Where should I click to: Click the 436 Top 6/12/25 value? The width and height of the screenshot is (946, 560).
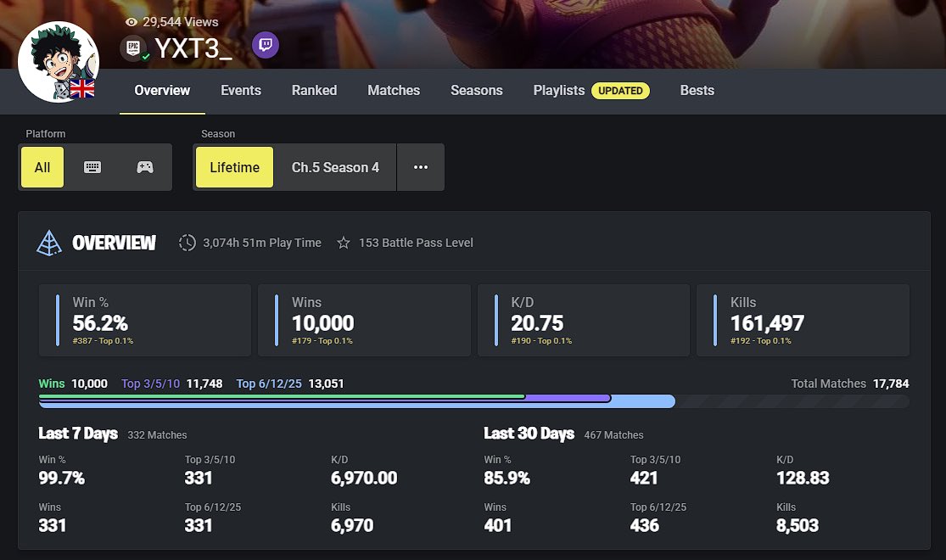(x=644, y=525)
